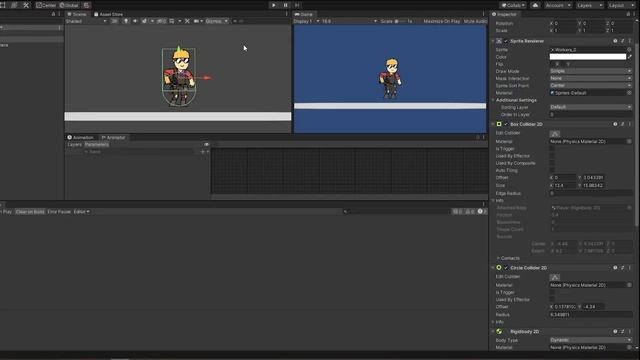Adjust the Game view Scale slider
The image size is (640, 360).
[400, 21]
